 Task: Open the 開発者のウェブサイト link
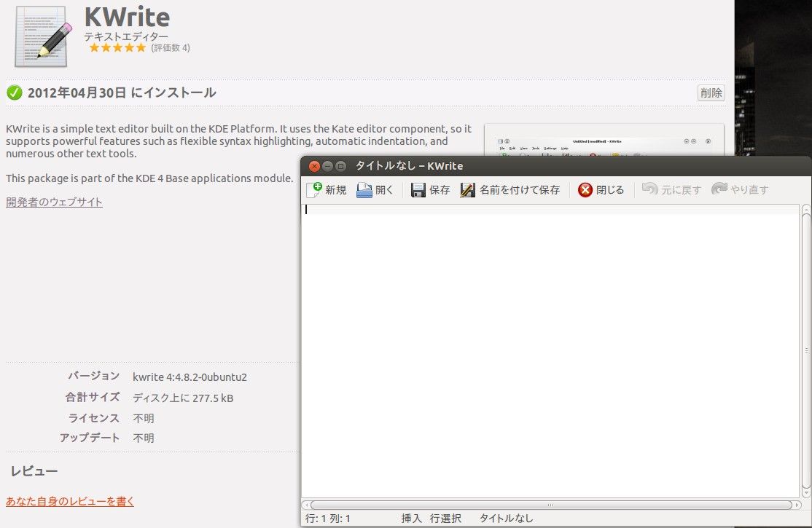coord(54,202)
